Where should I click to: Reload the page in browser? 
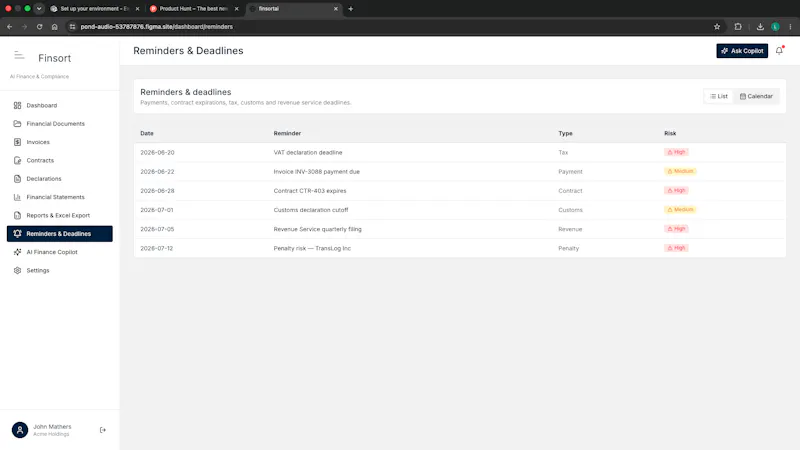click(x=39, y=27)
